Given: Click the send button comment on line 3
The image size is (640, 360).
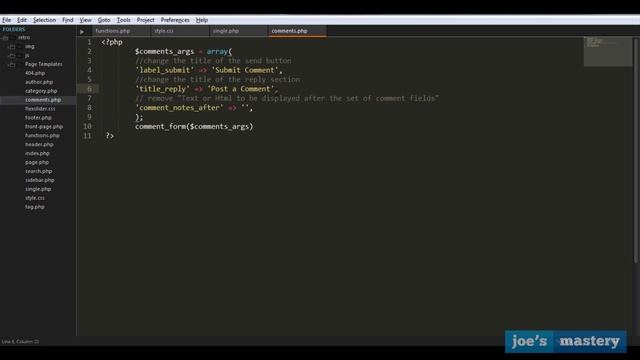Looking at the screenshot, I should pos(213,61).
